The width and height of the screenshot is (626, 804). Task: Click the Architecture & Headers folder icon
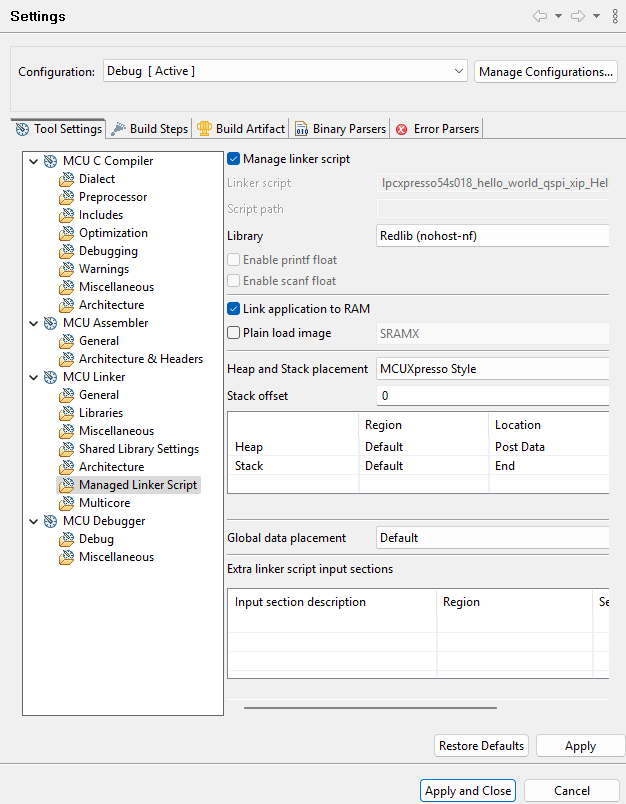(x=66, y=359)
